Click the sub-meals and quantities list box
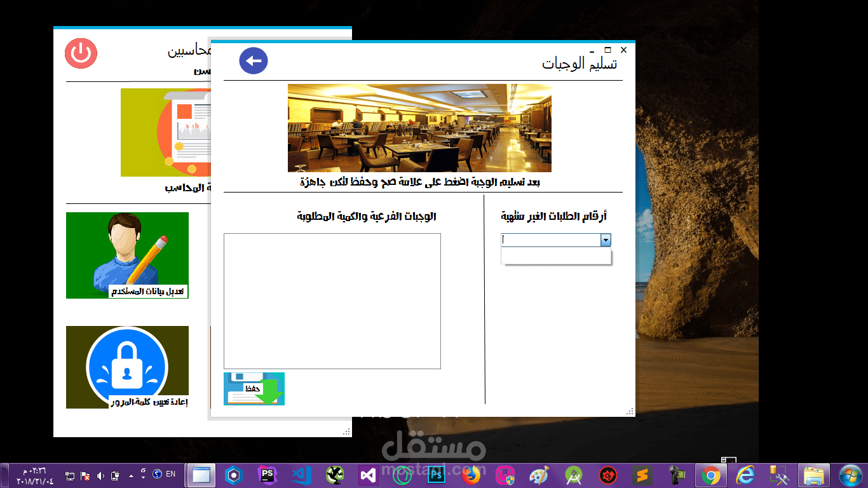This screenshot has width=868, height=488. [332, 301]
